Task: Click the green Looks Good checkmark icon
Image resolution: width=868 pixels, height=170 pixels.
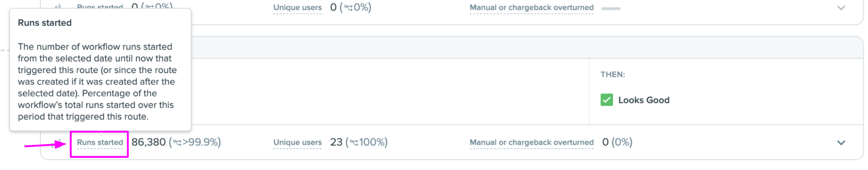Action: [607, 100]
